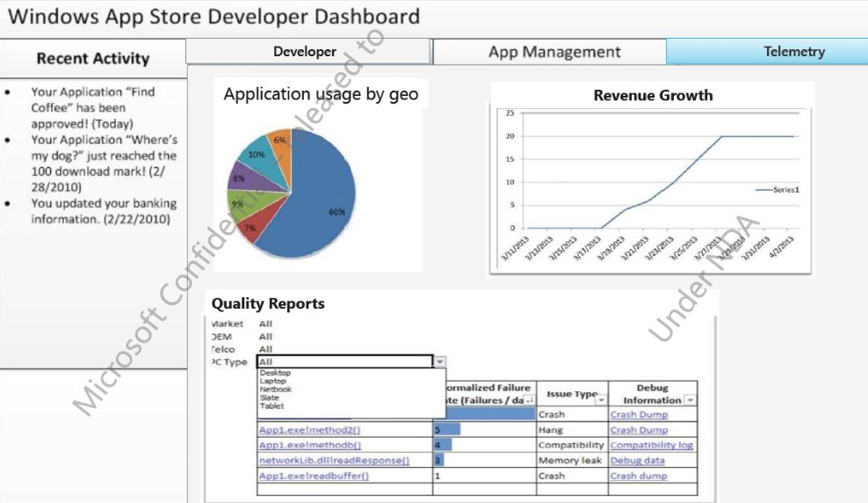Screen dimensions: 868x503
Task: Open the Debug data link
Action: (x=637, y=460)
